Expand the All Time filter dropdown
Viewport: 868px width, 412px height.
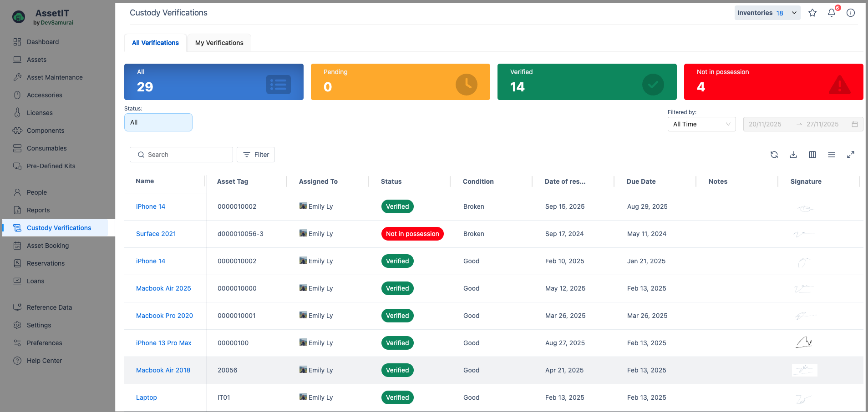click(701, 124)
